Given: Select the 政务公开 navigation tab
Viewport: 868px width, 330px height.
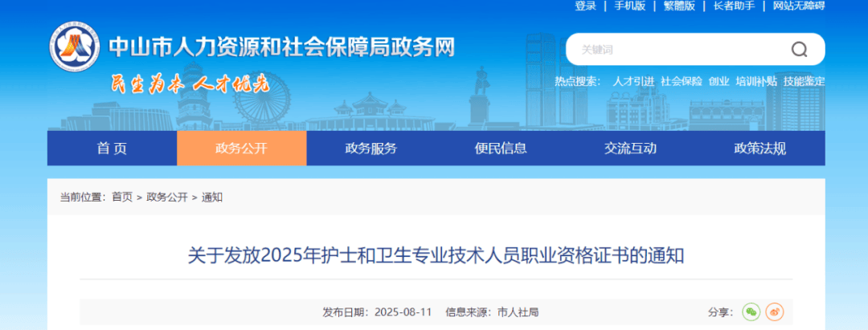Looking at the screenshot, I should tap(241, 149).
